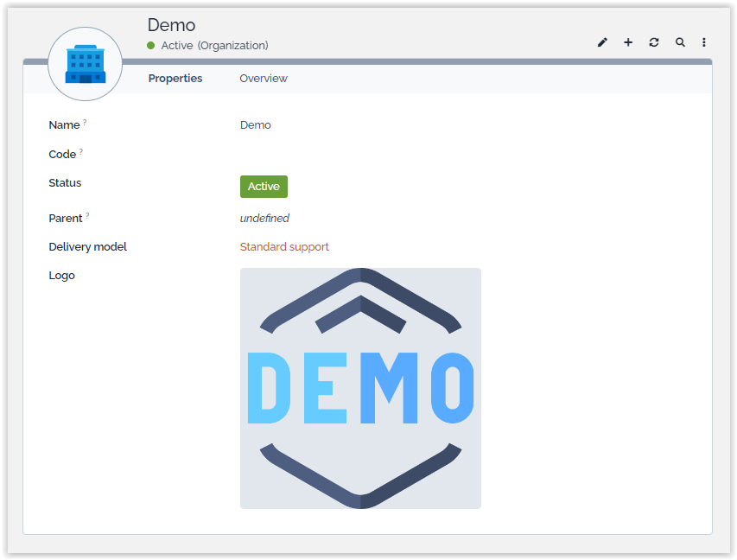This screenshot has height=560, width=737.
Task: Show help tooltip beside Parent label
Action: 87,216
